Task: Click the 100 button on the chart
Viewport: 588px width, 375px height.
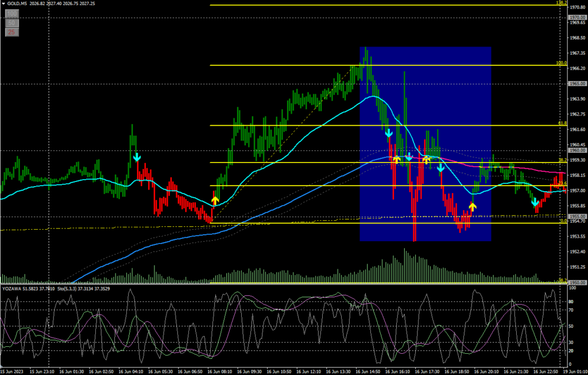Action: pyautogui.click(x=11, y=14)
